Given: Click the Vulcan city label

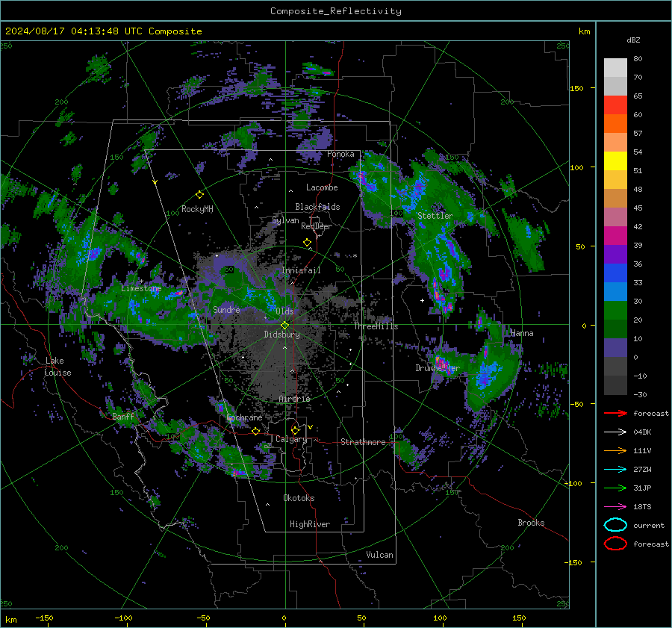Looking at the screenshot, I should pyautogui.click(x=379, y=555).
